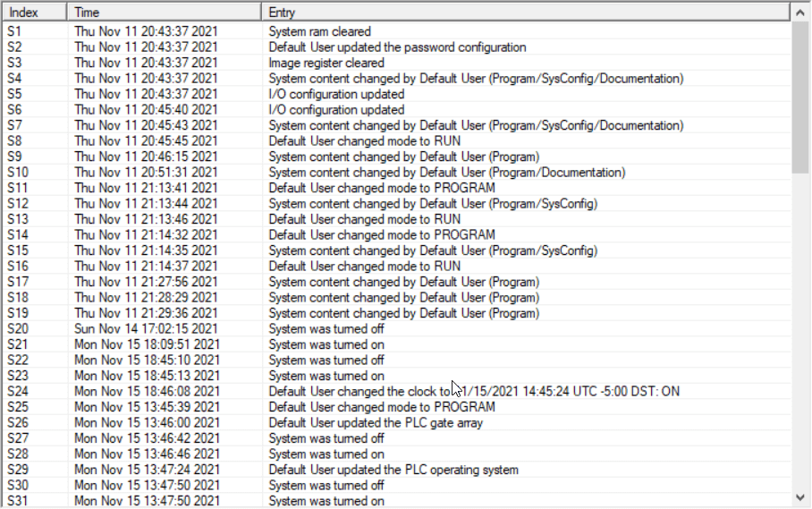Click the Entry column header
The image size is (812, 509).
[x=526, y=13]
